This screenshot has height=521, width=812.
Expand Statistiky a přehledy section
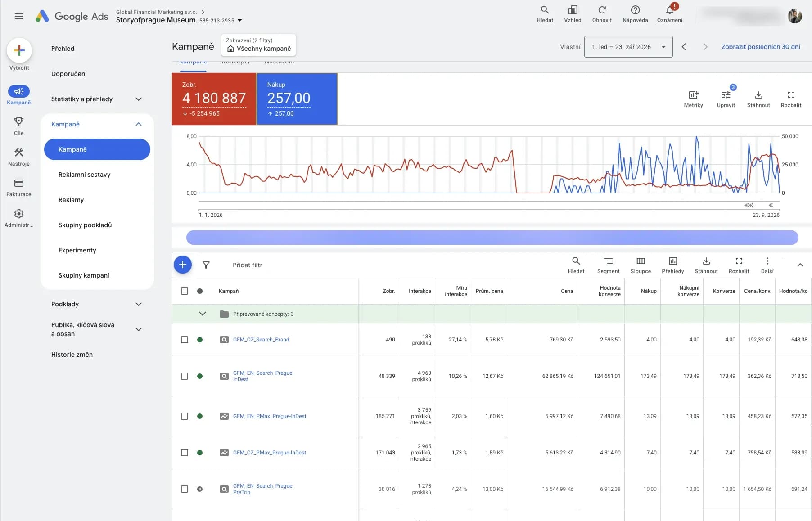click(139, 99)
